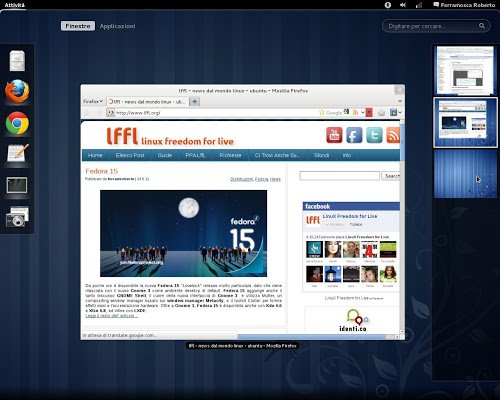Open the Ferramosca Roberto user menu
The image size is (500, 400).
tap(464, 5)
